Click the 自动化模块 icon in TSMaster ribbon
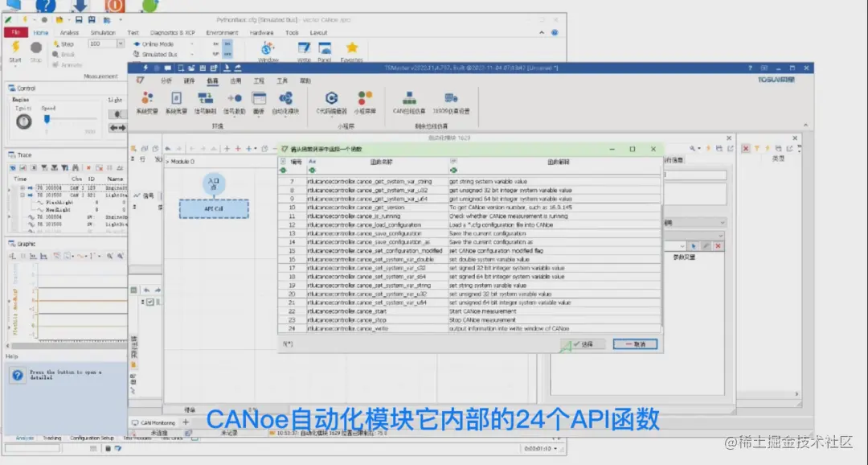This screenshot has height=465, width=868. point(285,99)
